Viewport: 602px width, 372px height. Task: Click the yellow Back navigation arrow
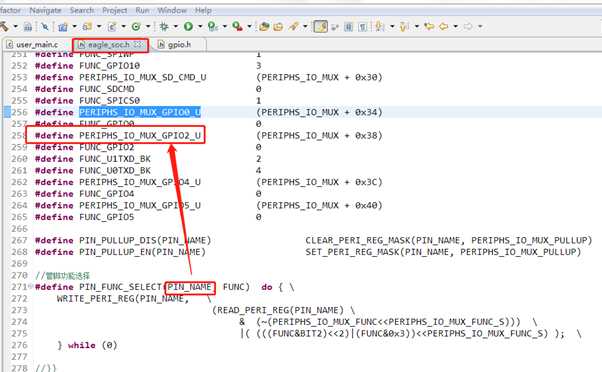point(443,26)
